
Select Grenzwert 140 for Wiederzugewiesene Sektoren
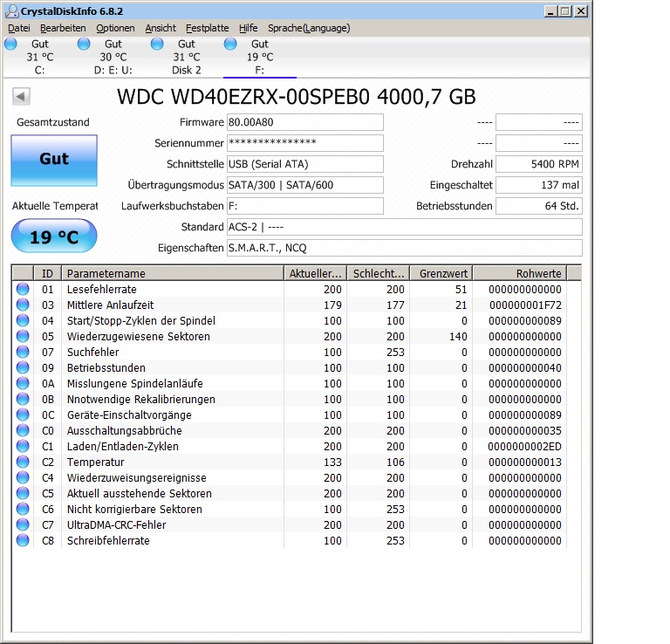(x=458, y=337)
